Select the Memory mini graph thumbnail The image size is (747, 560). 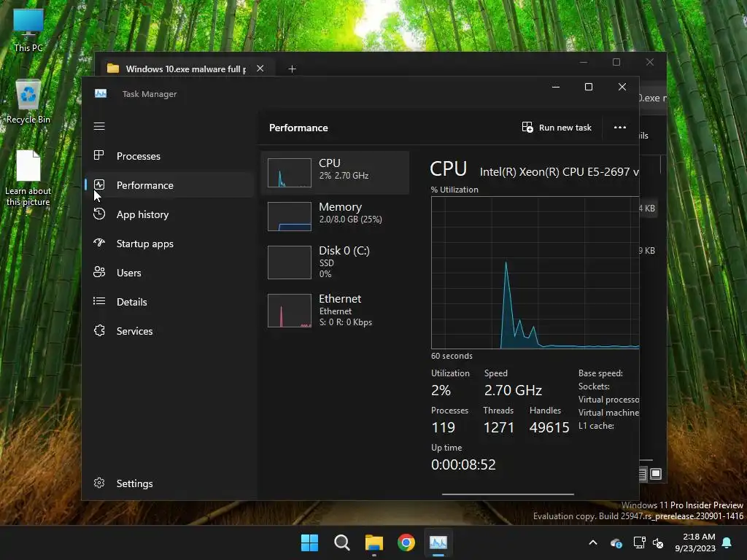[x=289, y=217]
